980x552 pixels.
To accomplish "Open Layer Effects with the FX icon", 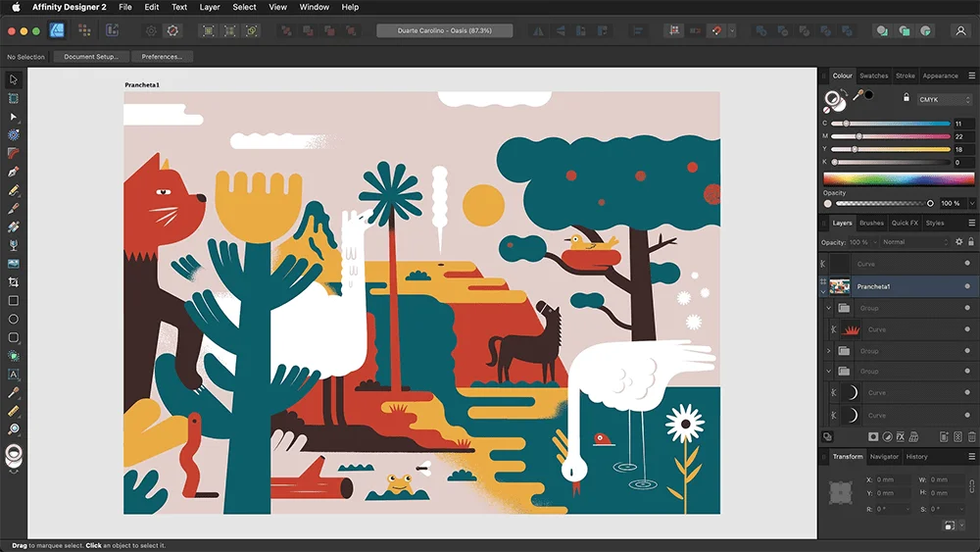I will click(x=900, y=436).
